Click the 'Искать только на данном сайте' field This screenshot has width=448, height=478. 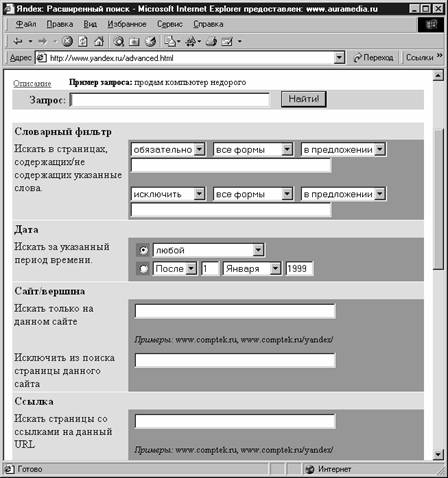click(235, 311)
